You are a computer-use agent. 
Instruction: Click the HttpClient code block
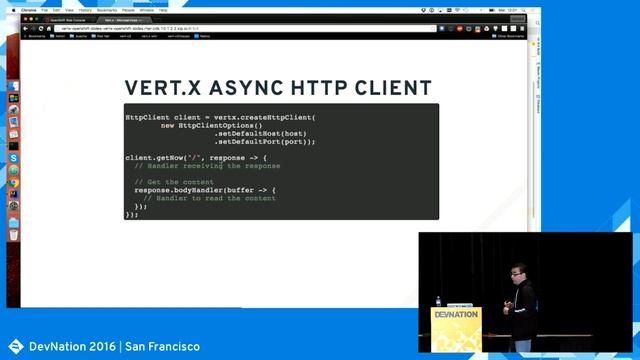(x=282, y=162)
